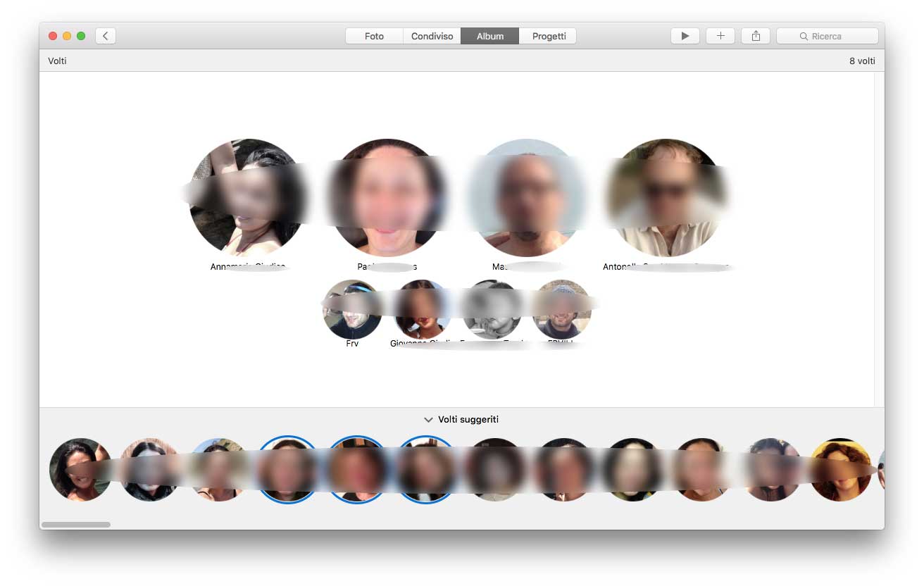
Task: Close the Photos window with red button
Action: coord(53,36)
